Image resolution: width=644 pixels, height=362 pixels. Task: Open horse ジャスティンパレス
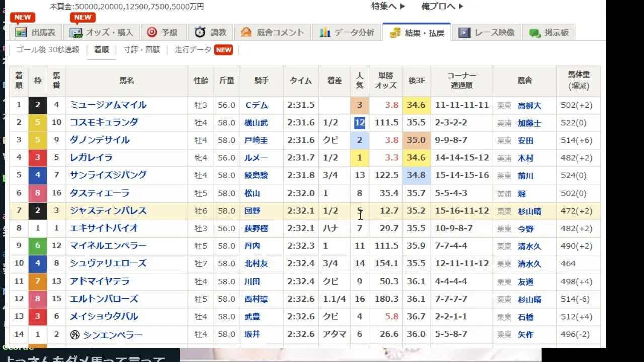point(108,211)
